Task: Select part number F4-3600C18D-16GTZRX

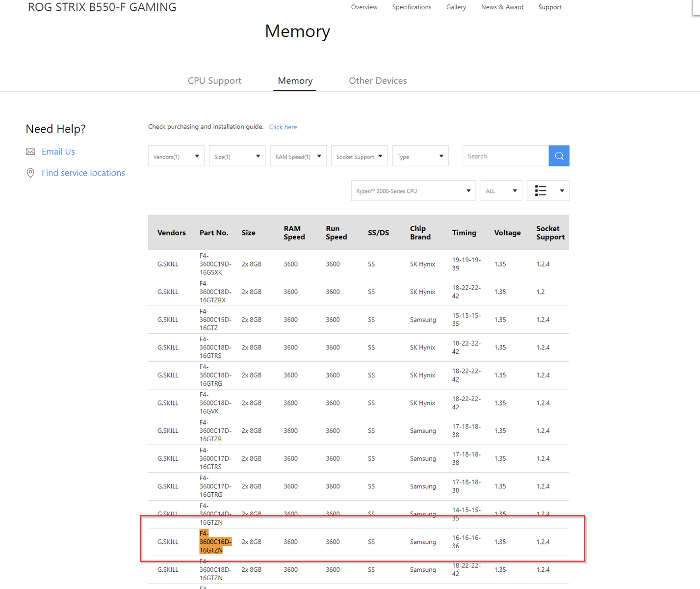Action: [215, 292]
